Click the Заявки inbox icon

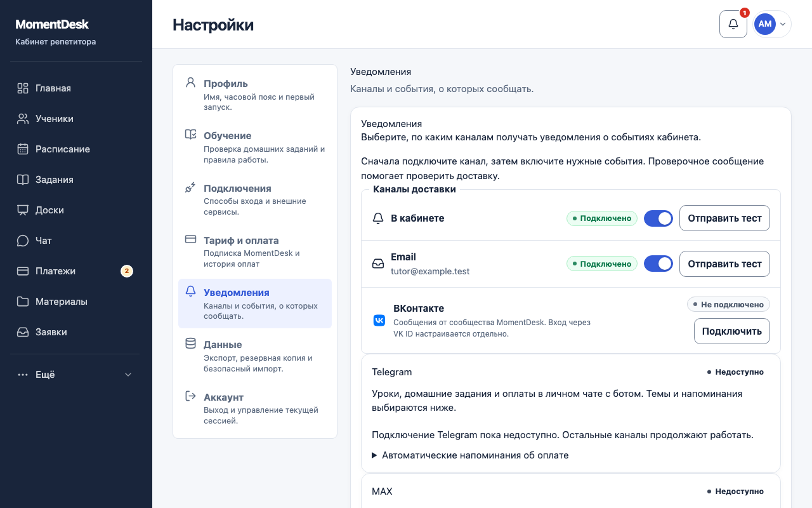(x=23, y=332)
